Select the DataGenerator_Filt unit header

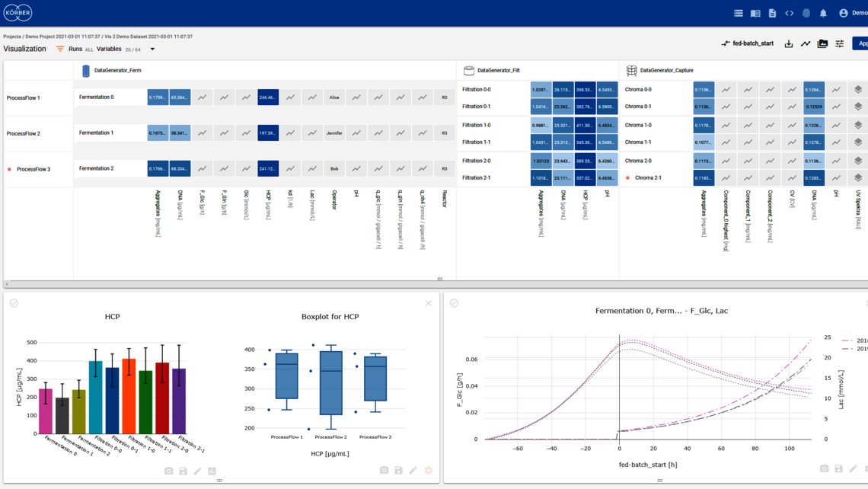pos(498,70)
